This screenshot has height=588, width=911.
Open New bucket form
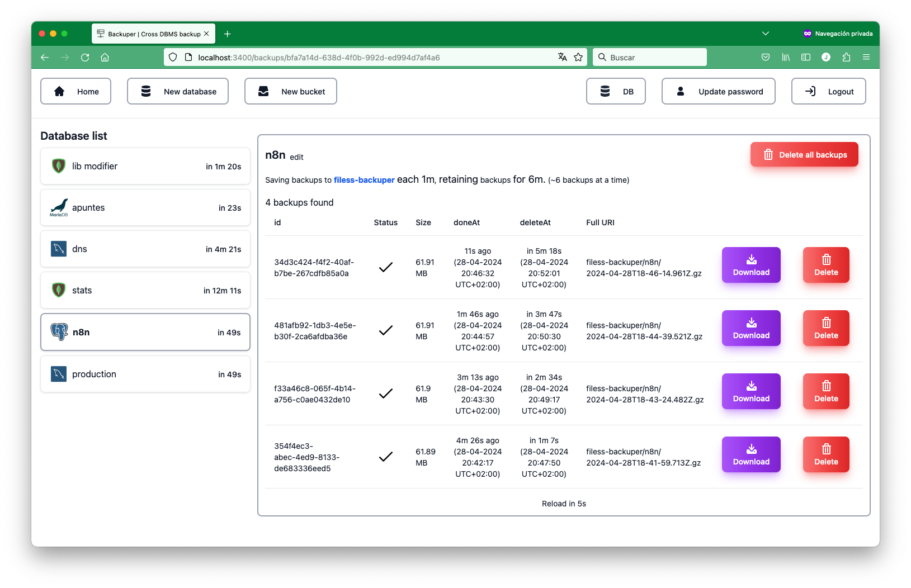291,91
